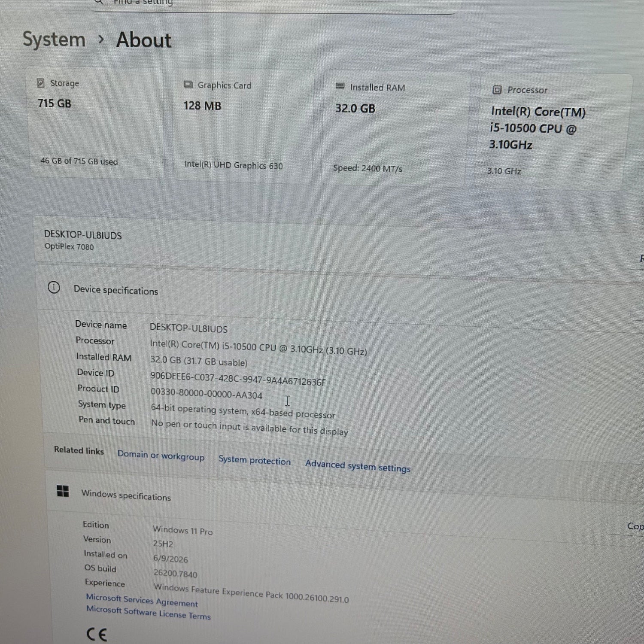Open Domain or workgroup link
This screenshot has width=644, height=644.
tap(161, 456)
